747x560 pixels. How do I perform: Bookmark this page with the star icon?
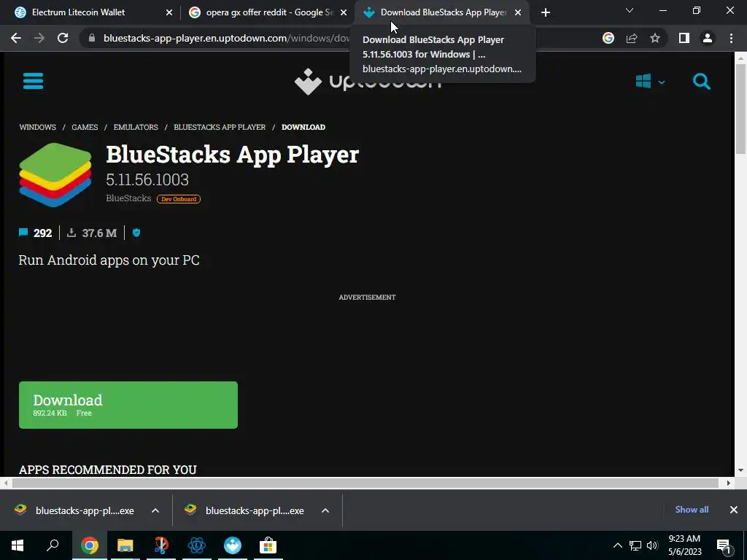[x=655, y=38]
